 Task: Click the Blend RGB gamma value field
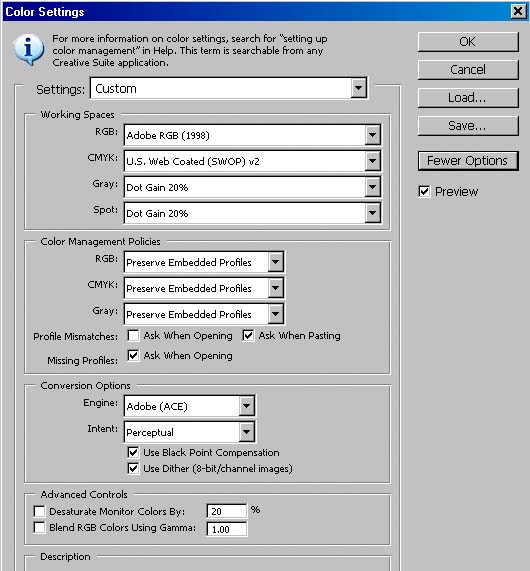pos(227,529)
